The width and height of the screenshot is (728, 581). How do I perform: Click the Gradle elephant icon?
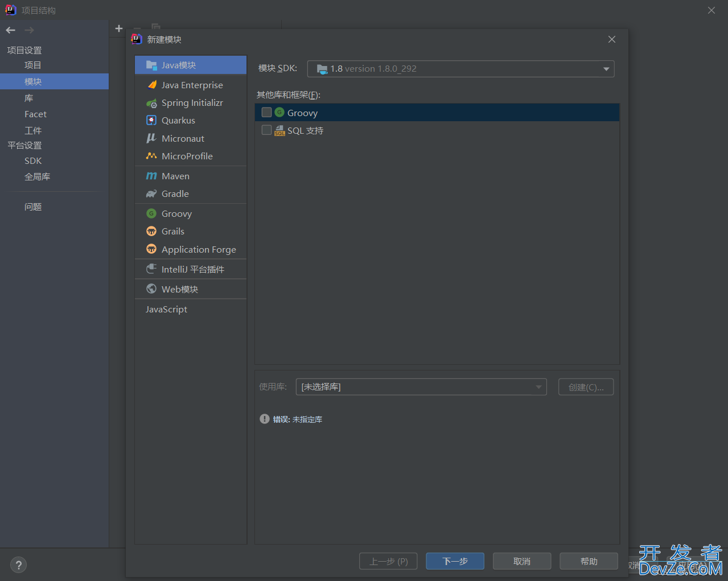151,193
